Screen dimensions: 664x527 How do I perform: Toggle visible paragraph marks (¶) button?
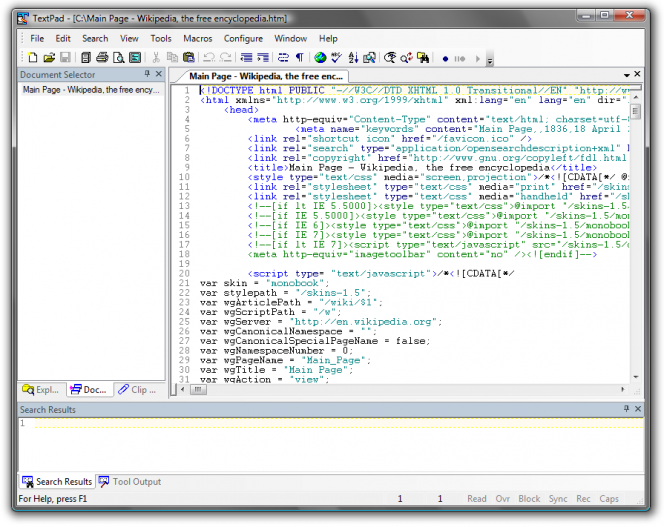(x=299, y=58)
